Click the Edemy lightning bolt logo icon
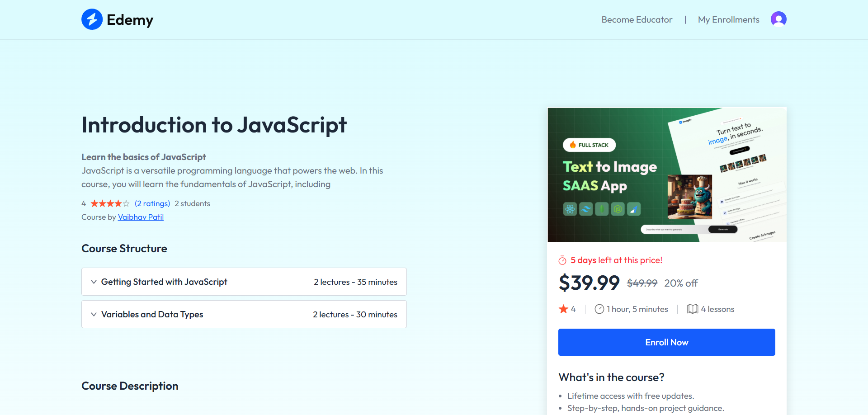Viewport: 868px width, 415px height. click(x=92, y=19)
